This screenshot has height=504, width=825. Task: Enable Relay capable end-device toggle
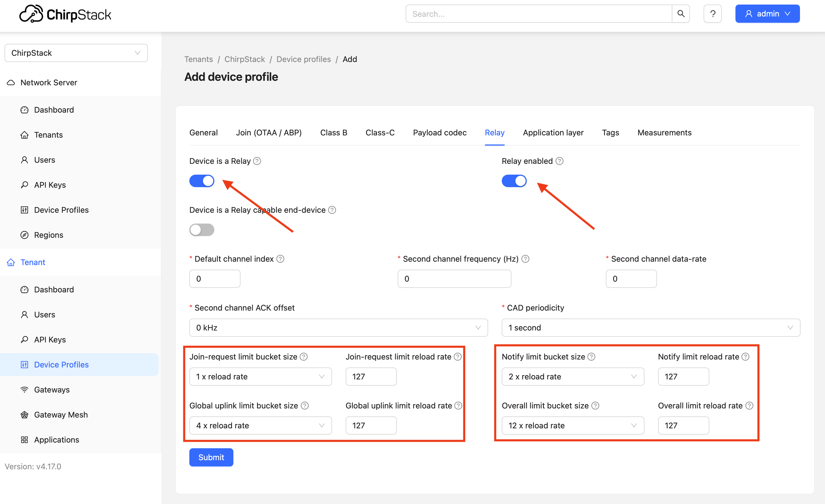tap(202, 230)
